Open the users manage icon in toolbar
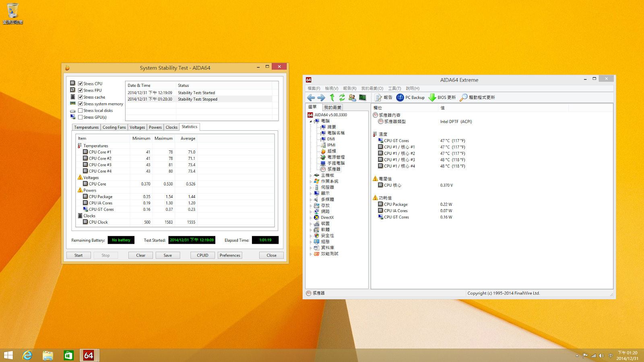Image resolution: width=644 pixels, height=362 pixels. point(352,97)
